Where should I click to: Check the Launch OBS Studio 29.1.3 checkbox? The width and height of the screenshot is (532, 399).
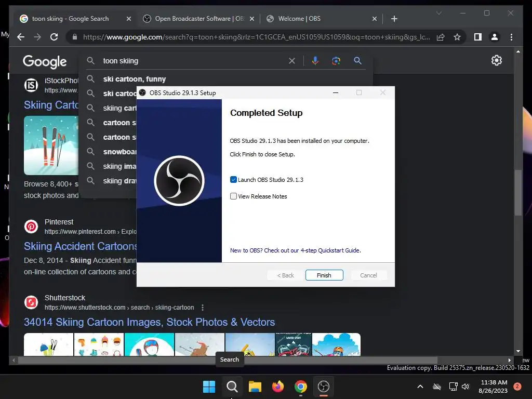click(x=233, y=179)
